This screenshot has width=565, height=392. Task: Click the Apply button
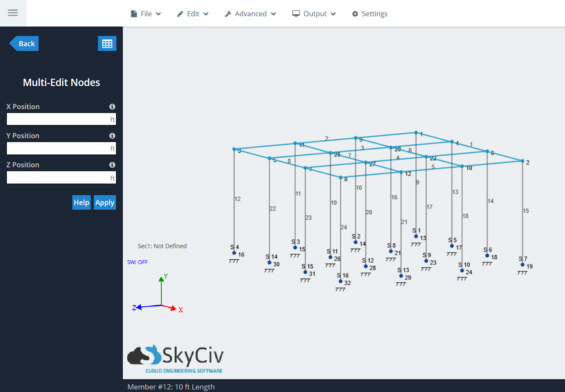(x=105, y=202)
